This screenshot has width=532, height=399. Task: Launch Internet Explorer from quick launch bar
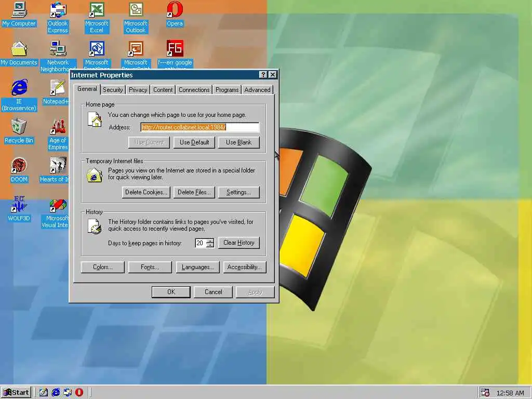[55, 393]
